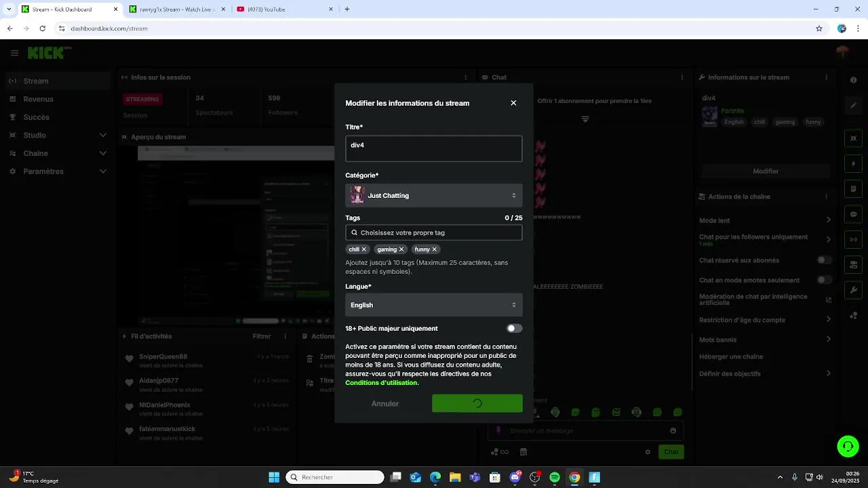Open the Conditions d'utilisation link
Viewport: 868px width, 488px height.
pyautogui.click(x=382, y=383)
